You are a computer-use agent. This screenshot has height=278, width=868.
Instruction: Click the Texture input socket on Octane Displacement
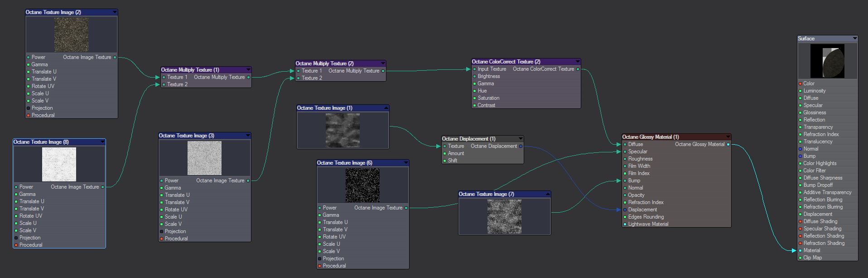(445, 146)
